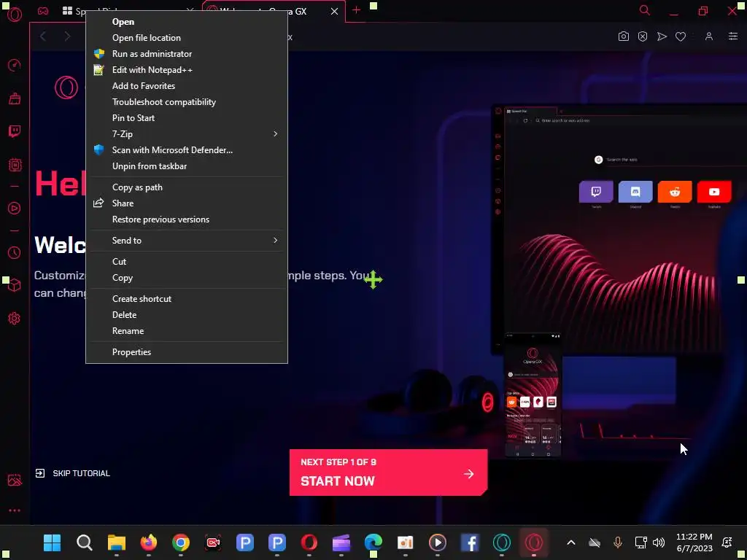The image size is (747, 560).
Task: Open the send arrow icon in toolbar
Action: point(662,36)
